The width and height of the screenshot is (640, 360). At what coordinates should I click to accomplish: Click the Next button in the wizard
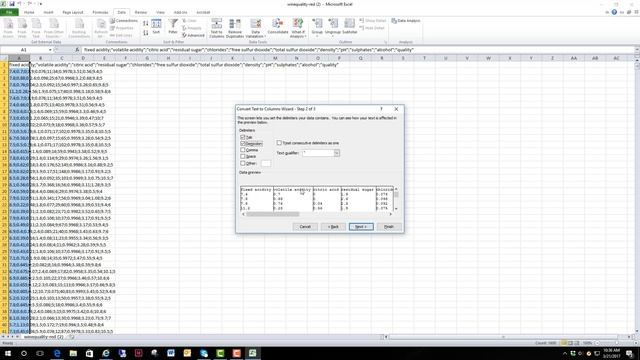tap(361, 227)
